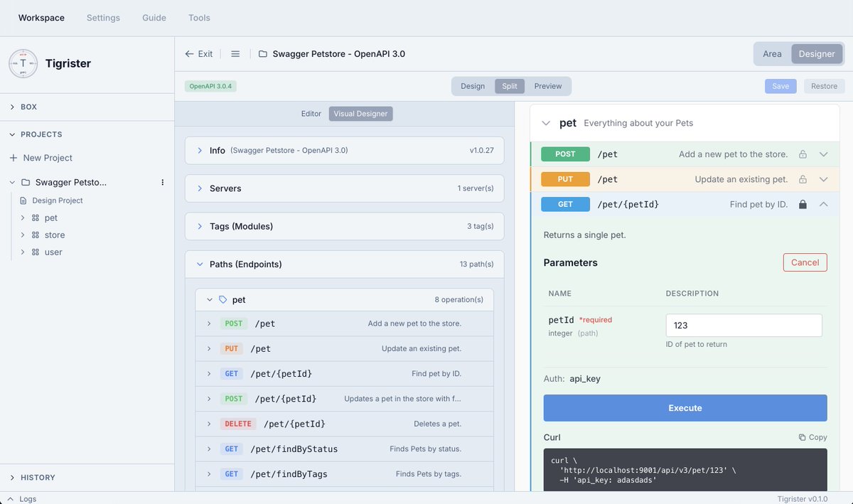This screenshot has width=853, height=504.
Task: Click the Tigrister logo icon
Action: (23, 63)
